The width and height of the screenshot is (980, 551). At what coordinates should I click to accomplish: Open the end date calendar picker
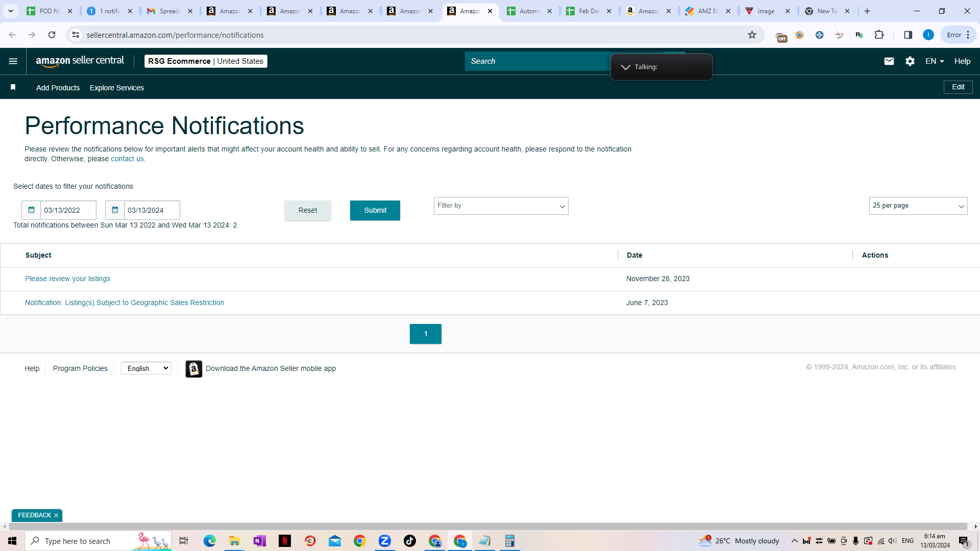(x=115, y=210)
